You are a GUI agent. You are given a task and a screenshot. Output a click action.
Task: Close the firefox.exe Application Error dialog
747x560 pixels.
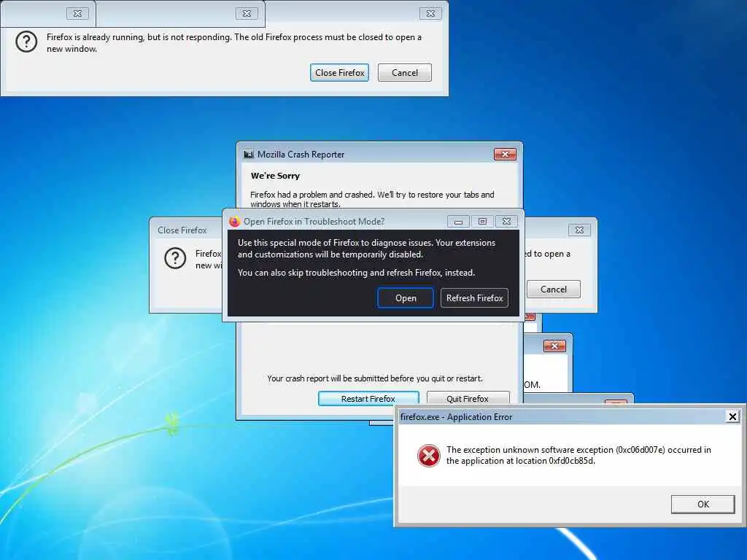(x=732, y=416)
